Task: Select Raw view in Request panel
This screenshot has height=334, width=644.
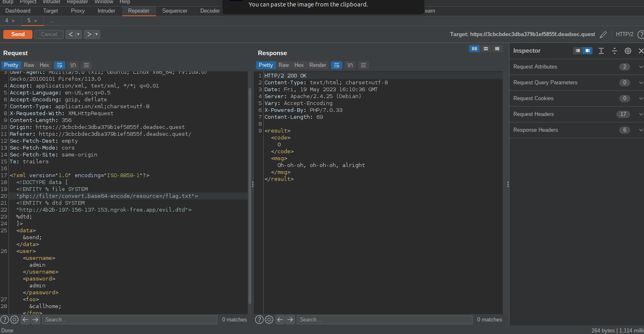Action: (29, 65)
